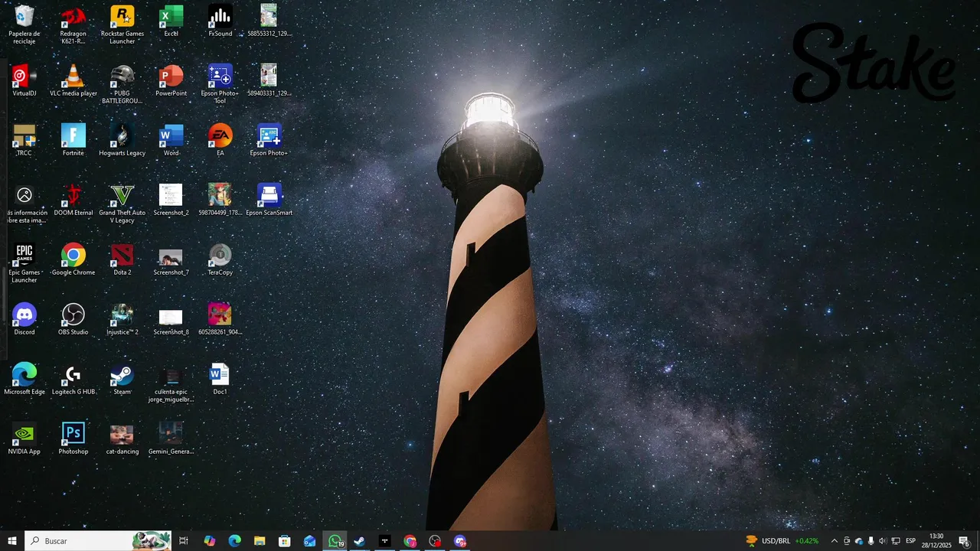Select the Doc1 Word document
The image size is (980, 551).
point(220,380)
